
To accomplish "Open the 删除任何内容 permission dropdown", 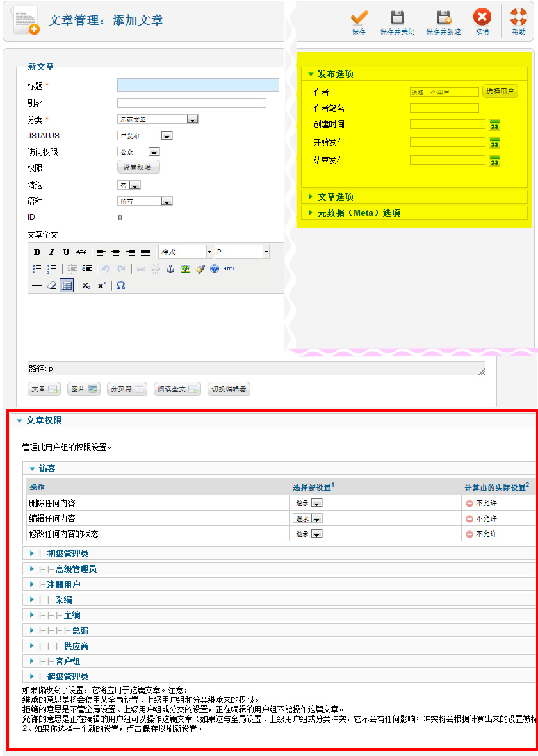I will click(x=307, y=503).
